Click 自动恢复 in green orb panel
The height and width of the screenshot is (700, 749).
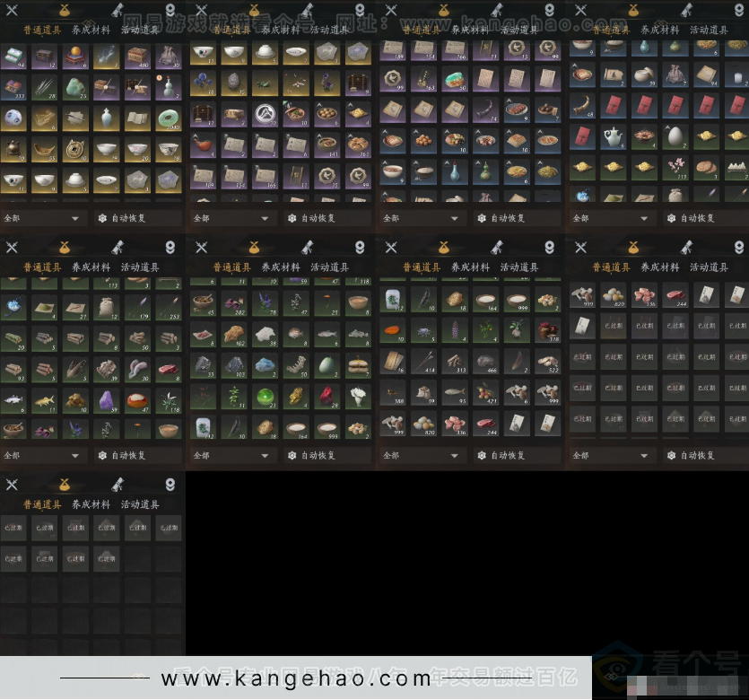click(327, 455)
